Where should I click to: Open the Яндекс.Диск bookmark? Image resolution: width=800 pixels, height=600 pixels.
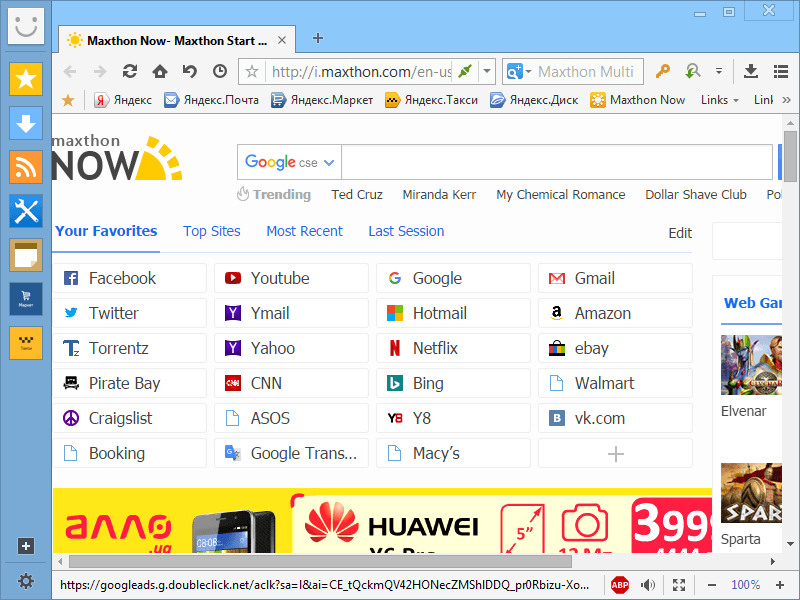pos(534,100)
